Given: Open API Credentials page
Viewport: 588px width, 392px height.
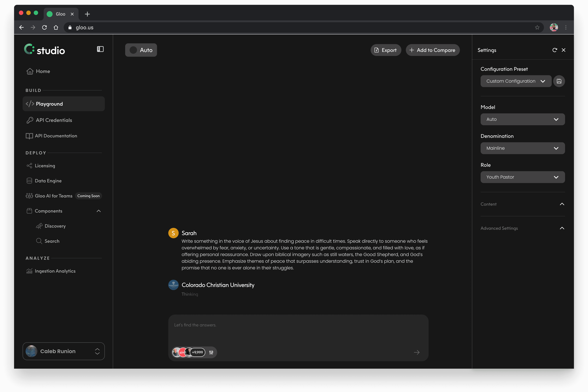Looking at the screenshot, I should click(54, 120).
